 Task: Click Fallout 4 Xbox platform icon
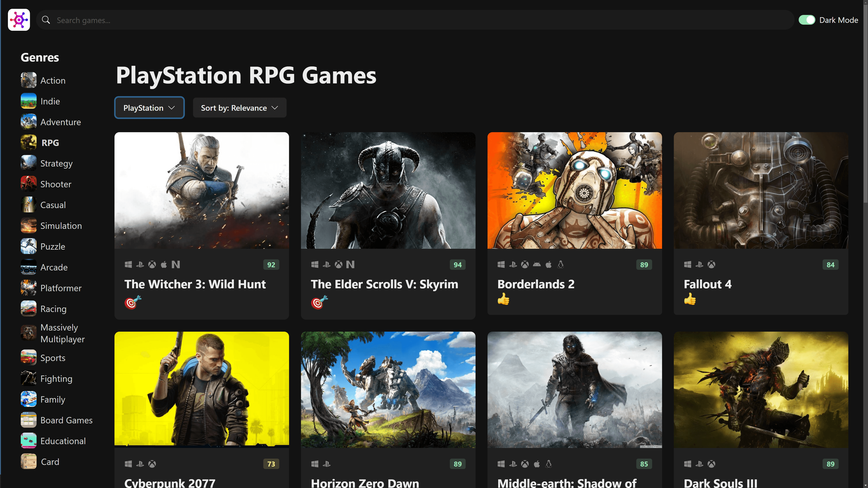tap(711, 265)
